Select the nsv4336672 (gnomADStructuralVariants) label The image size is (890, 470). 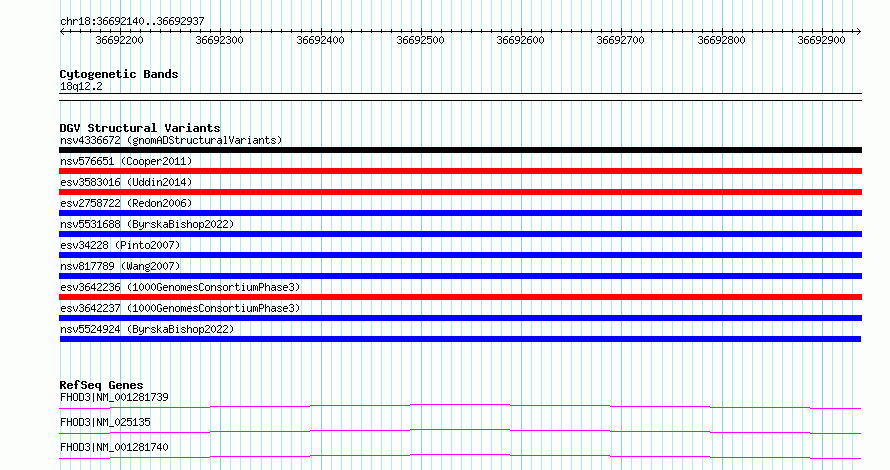171,140
